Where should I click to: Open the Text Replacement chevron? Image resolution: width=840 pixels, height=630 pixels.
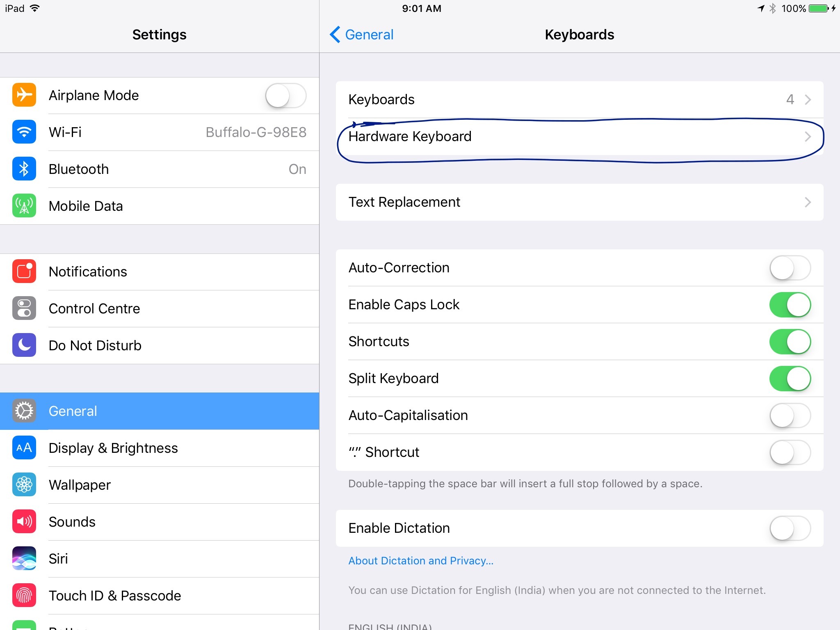808,202
